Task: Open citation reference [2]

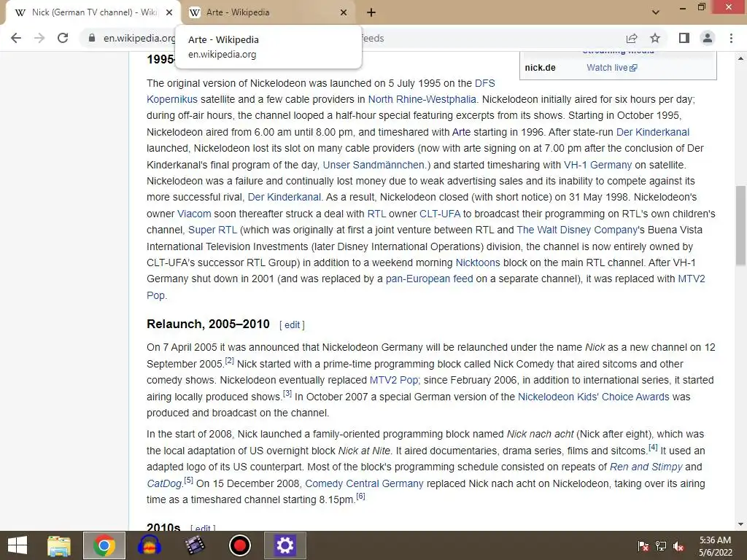Action: click(x=230, y=361)
